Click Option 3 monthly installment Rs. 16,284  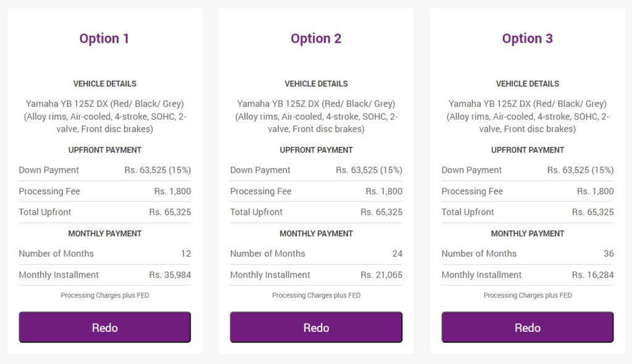(x=593, y=275)
